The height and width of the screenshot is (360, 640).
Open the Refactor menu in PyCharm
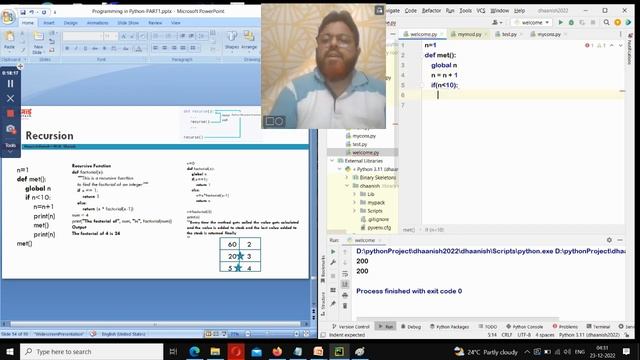click(431, 11)
